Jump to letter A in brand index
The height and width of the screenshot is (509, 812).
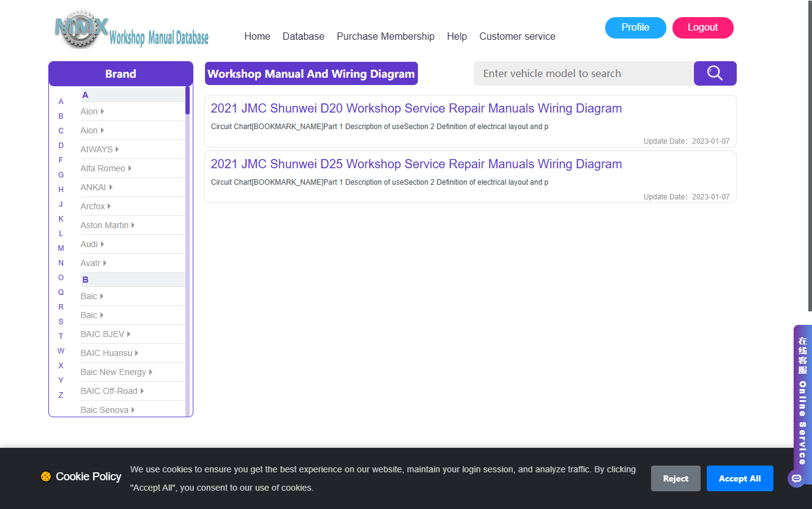point(61,102)
